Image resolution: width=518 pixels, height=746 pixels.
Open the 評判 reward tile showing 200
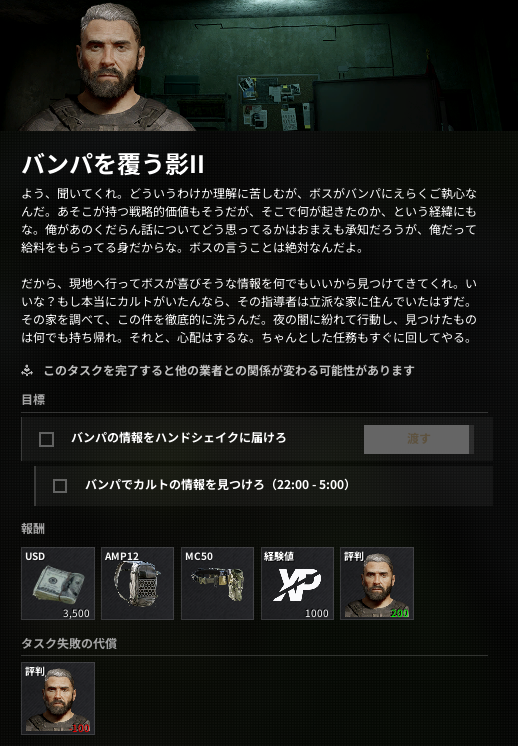point(377,583)
